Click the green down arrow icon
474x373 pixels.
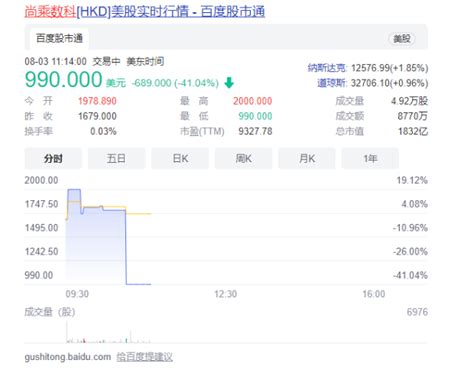pos(229,83)
